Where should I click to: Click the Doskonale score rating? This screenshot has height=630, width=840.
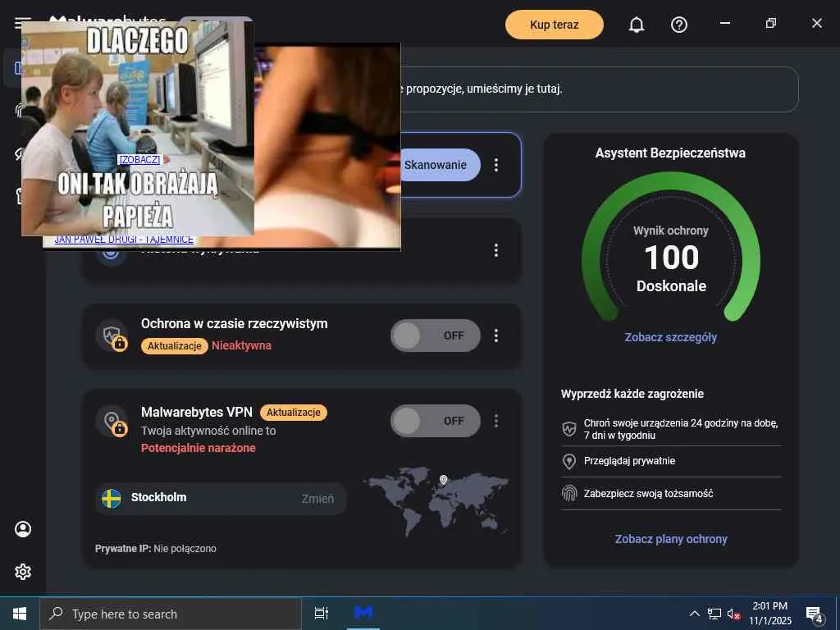[x=671, y=286]
